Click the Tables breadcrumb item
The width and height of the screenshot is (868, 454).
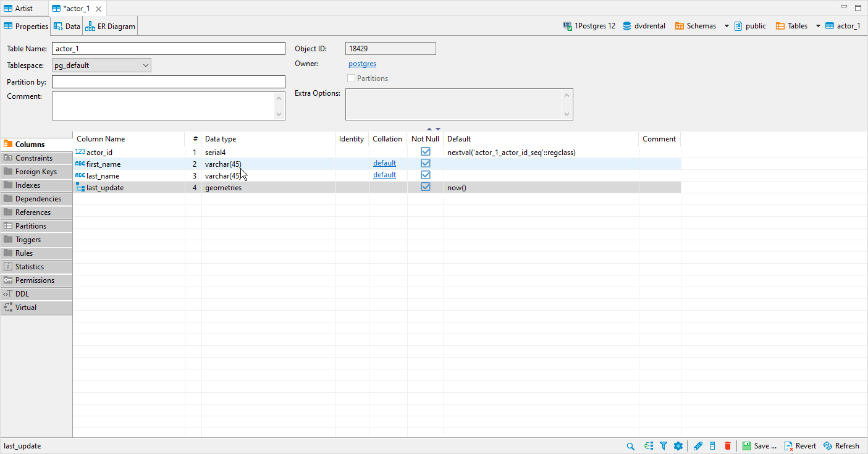[791, 26]
